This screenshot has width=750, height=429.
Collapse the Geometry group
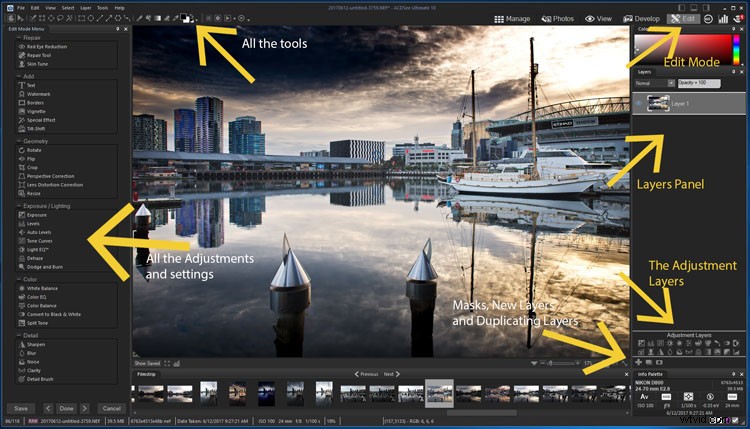pyautogui.click(x=19, y=141)
